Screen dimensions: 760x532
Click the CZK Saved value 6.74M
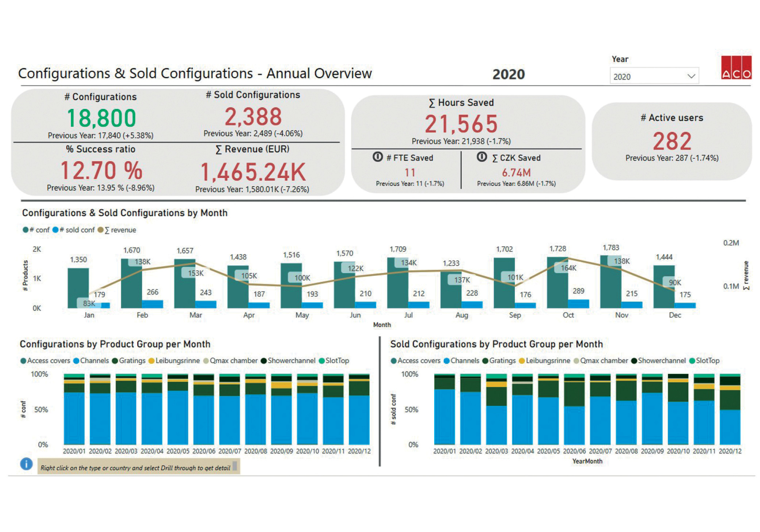[x=516, y=172]
